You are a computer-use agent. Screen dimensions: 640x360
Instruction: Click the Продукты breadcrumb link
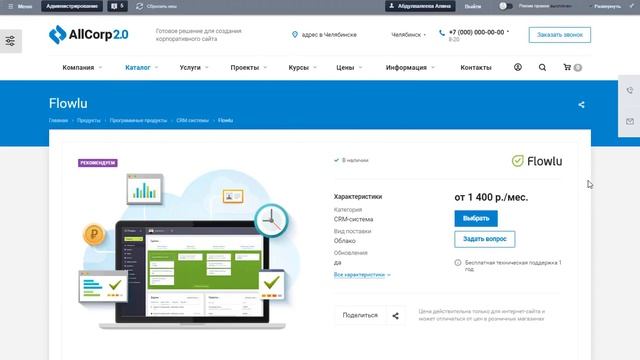tap(89, 120)
